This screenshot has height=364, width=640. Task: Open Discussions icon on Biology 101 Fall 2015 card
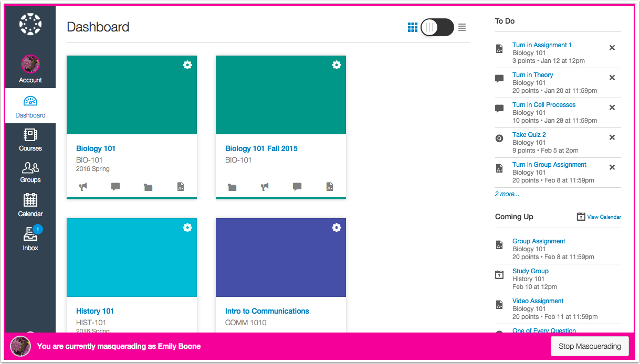[x=297, y=187]
